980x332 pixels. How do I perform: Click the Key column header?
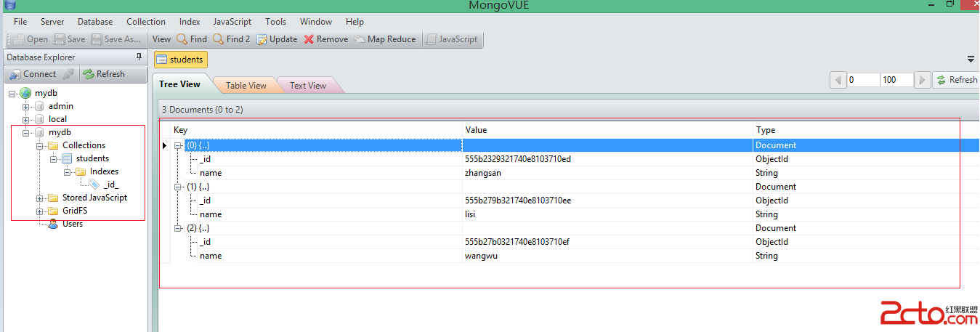[316, 130]
